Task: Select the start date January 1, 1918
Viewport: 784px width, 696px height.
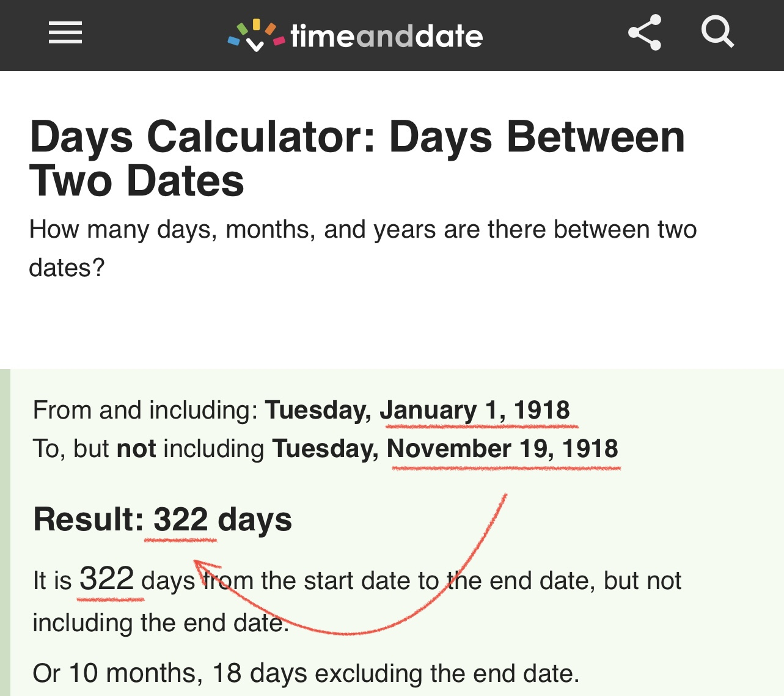Action: tap(475, 410)
